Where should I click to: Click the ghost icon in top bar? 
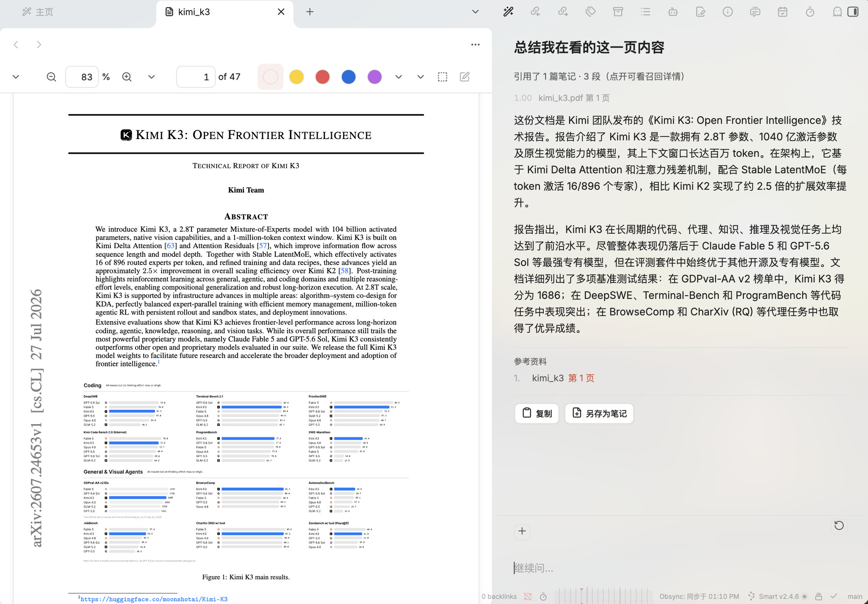tap(837, 12)
